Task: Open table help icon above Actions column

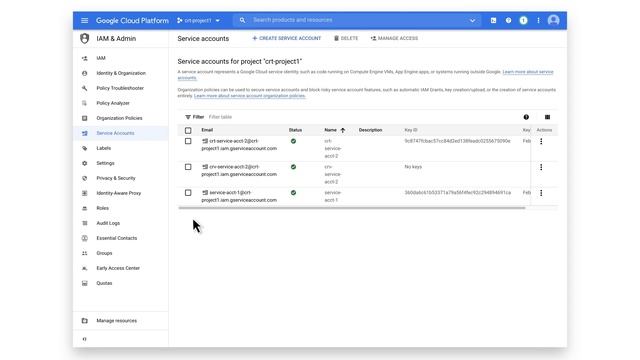Action: [x=526, y=117]
